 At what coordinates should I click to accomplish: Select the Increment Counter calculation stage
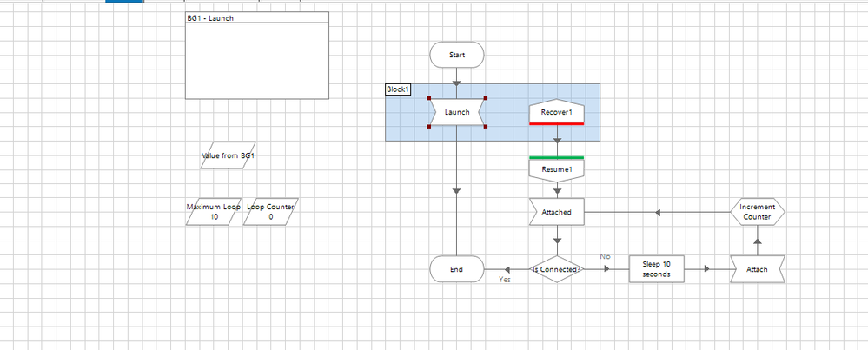click(757, 212)
